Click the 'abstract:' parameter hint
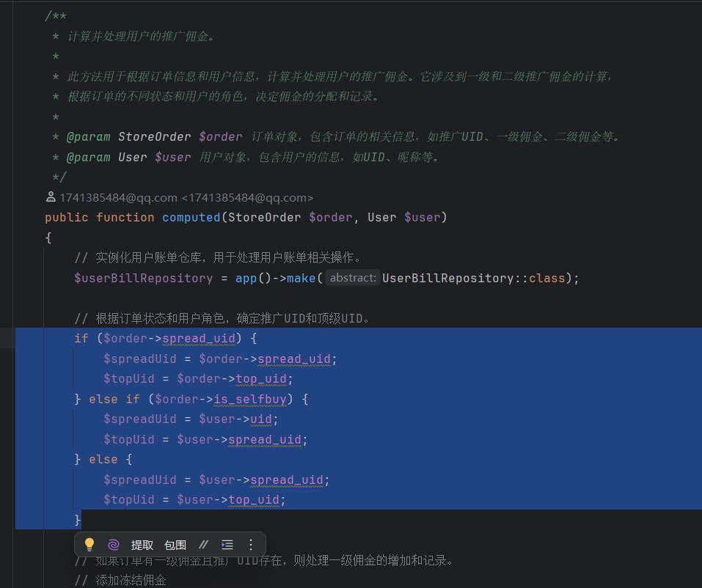The width and height of the screenshot is (702, 588). tap(353, 278)
